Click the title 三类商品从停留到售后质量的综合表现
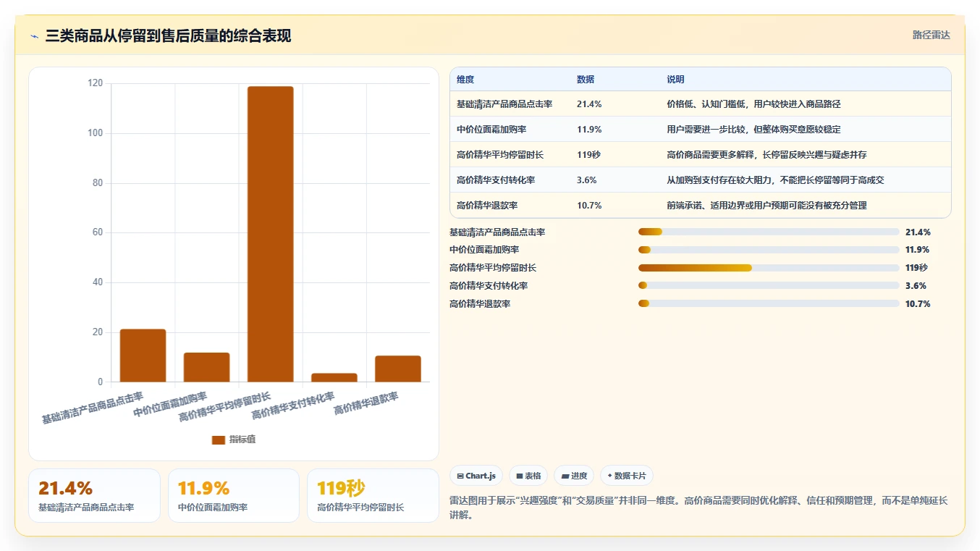 pos(168,36)
